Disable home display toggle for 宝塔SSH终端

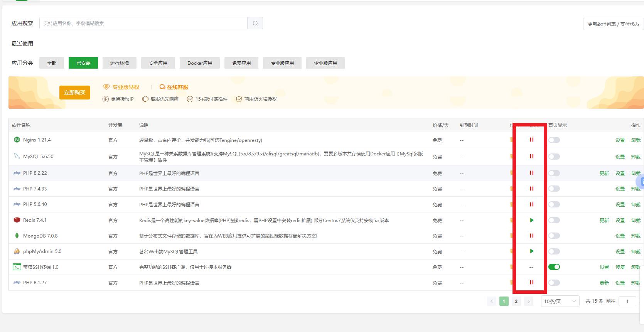[554, 267]
